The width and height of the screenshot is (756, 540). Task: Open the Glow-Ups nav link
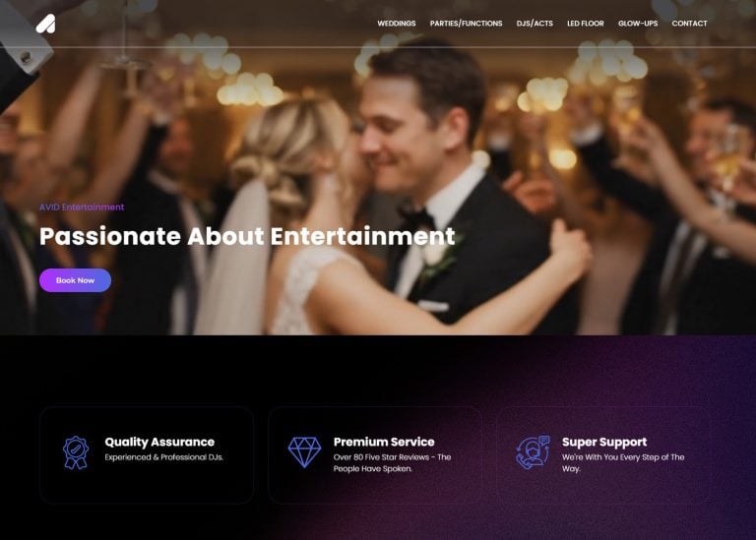[638, 24]
